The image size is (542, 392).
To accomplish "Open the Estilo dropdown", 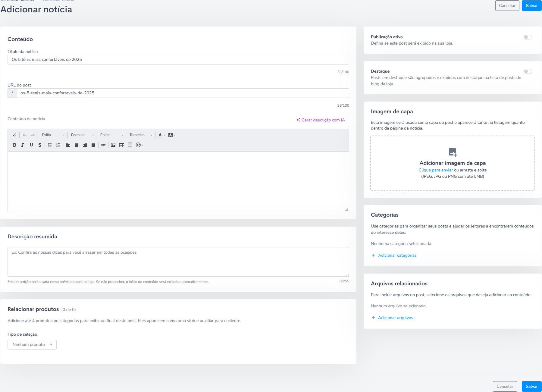I will click(53, 135).
